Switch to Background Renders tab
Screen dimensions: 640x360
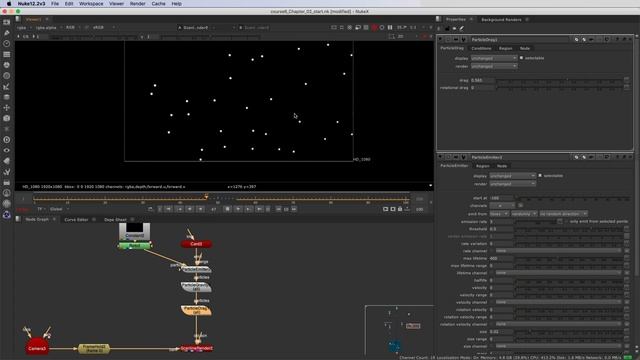[x=501, y=20]
